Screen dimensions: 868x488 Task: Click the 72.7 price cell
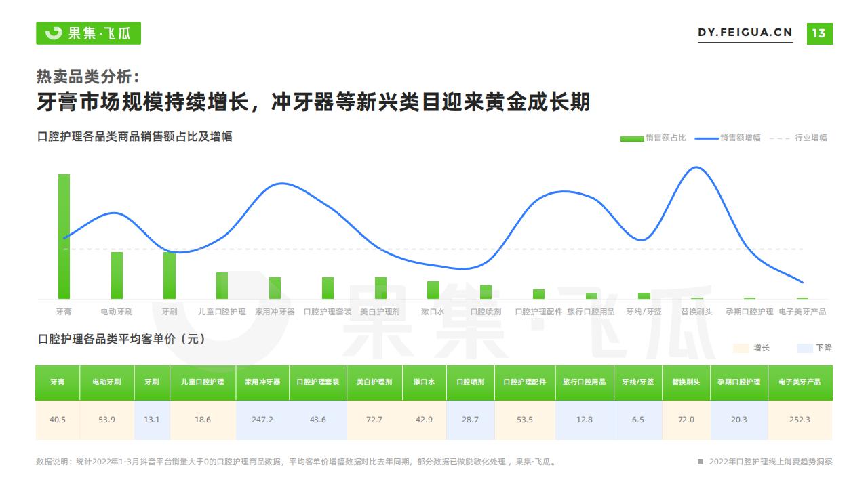[x=374, y=420]
